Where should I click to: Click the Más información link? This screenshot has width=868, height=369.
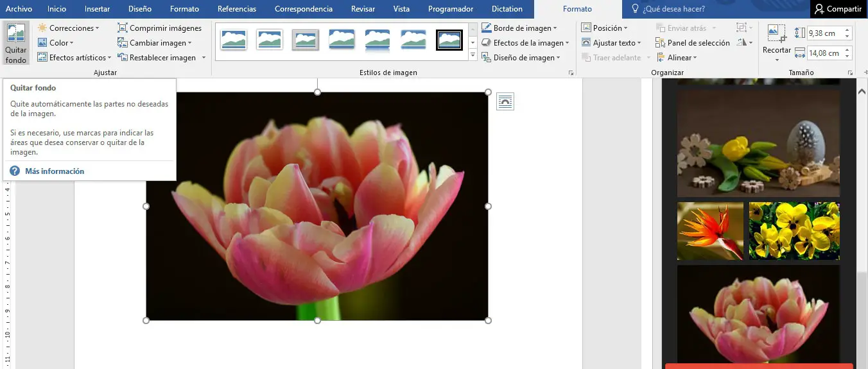coord(55,171)
